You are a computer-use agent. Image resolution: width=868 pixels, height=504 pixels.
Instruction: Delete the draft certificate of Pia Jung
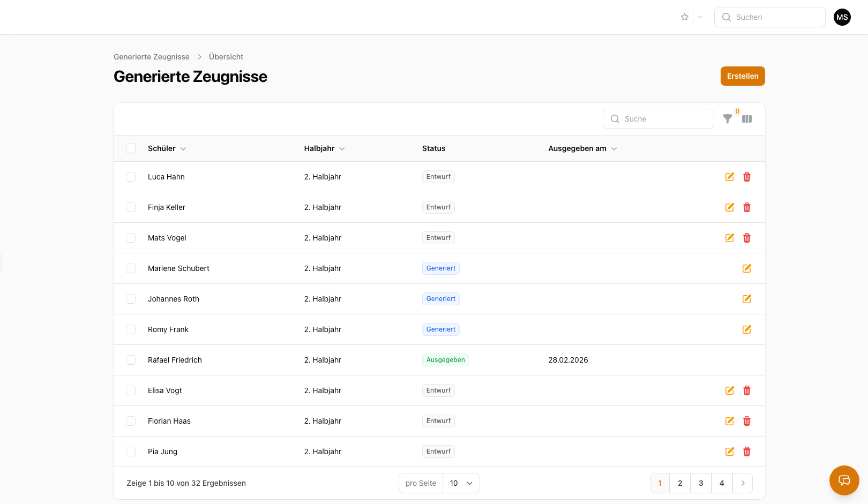[x=746, y=451]
